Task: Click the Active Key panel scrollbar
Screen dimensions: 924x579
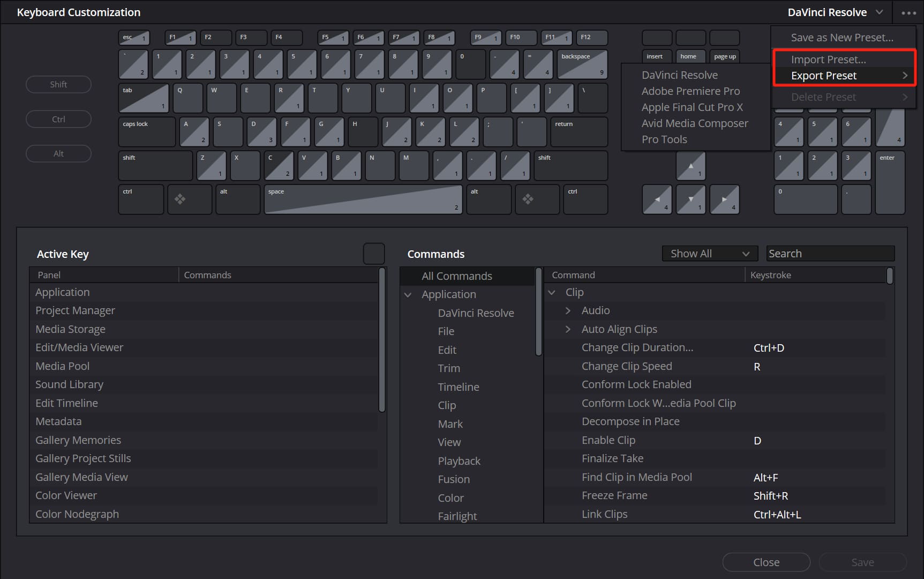Action: click(382, 340)
